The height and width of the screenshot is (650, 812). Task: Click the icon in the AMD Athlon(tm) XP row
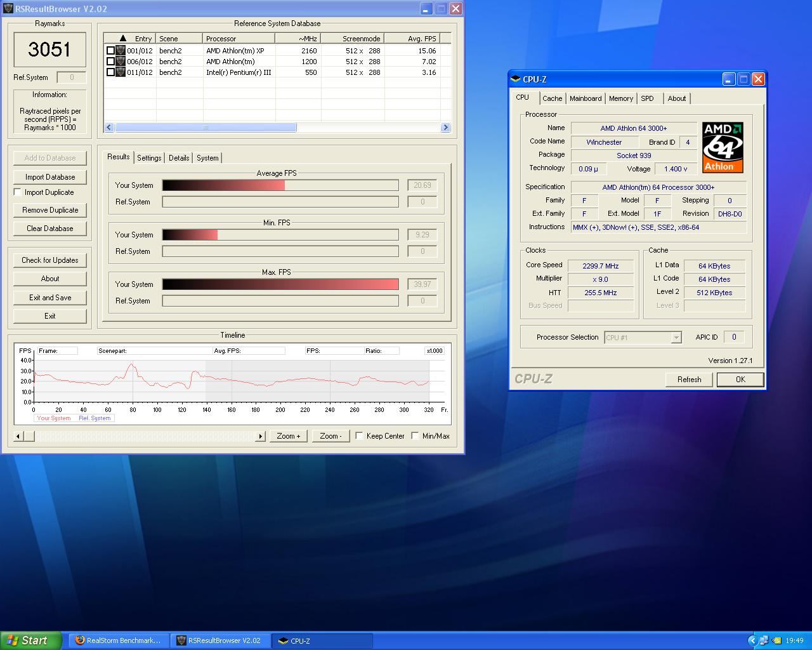click(x=120, y=51)
